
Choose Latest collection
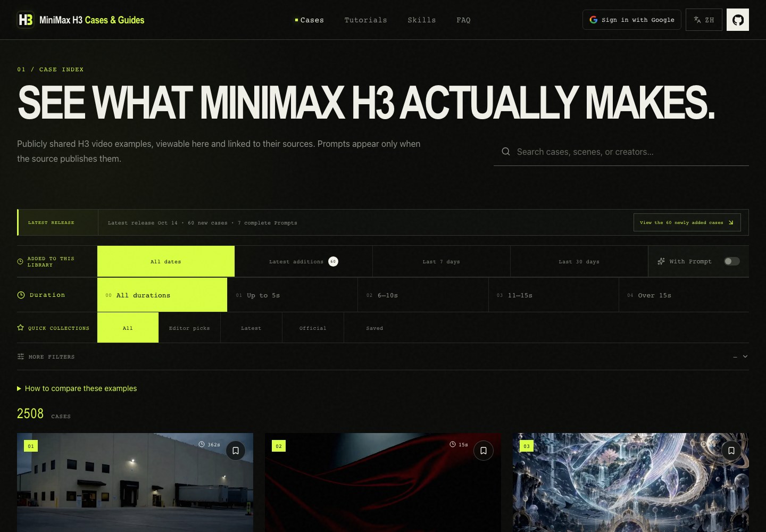coord(251,328)
